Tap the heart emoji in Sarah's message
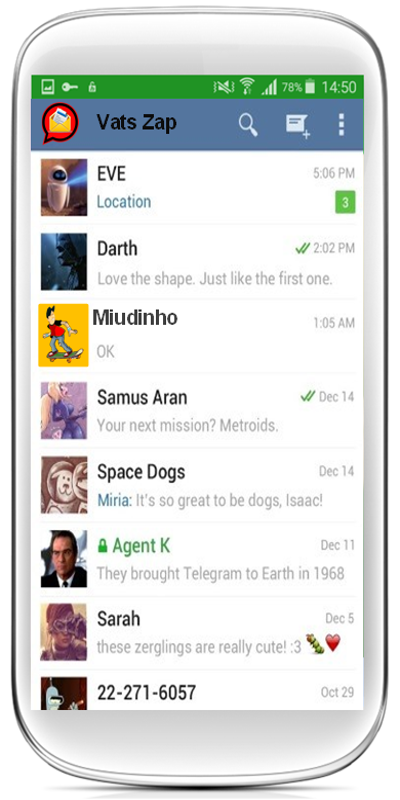 point(333,643)
